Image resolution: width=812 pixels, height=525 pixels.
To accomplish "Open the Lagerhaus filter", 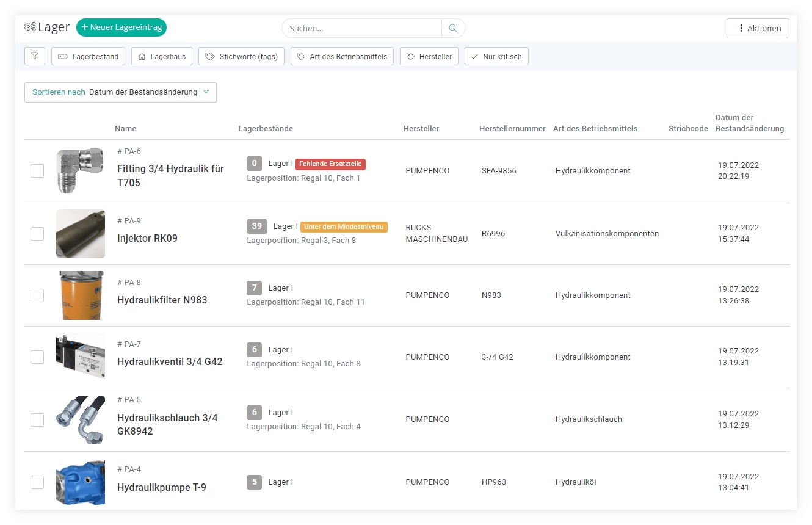I will tap(162, 56).
